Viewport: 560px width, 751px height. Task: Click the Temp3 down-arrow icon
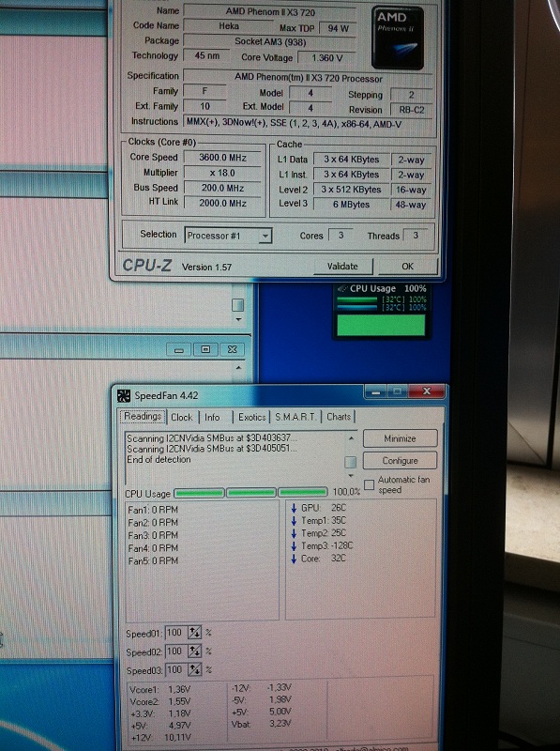294,546
